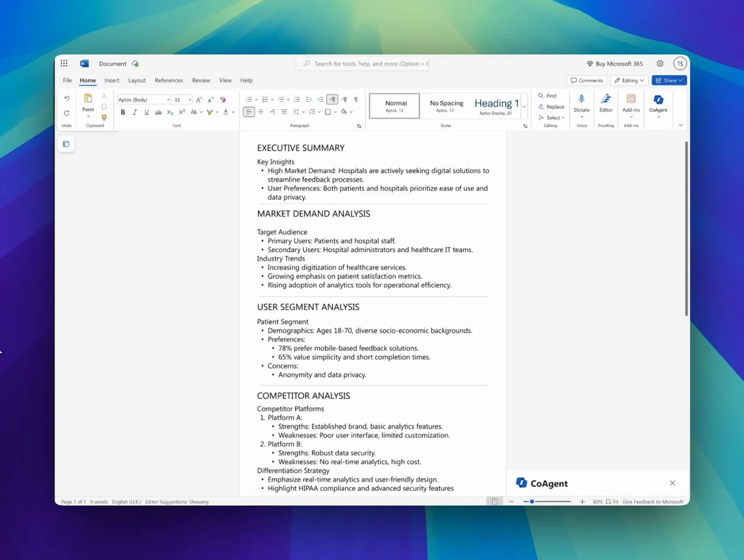Switch to the Review tab
744x560 pixels.
[x=201, y=80]
